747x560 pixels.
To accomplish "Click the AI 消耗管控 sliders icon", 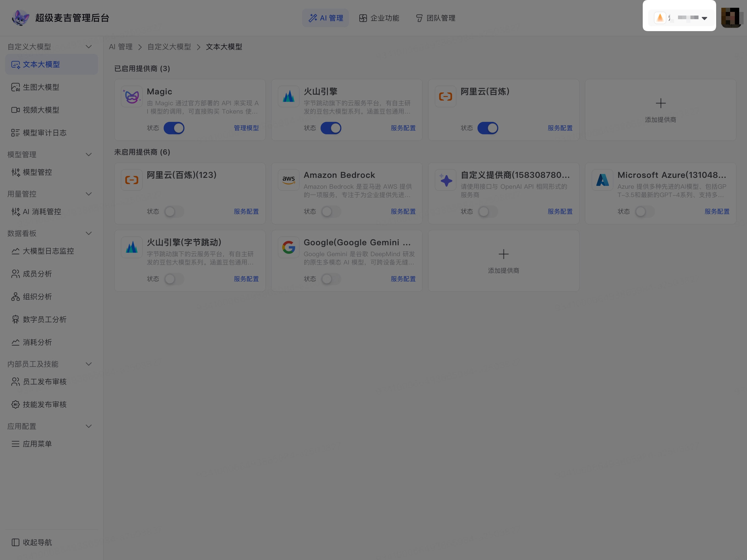I will 15,212.
